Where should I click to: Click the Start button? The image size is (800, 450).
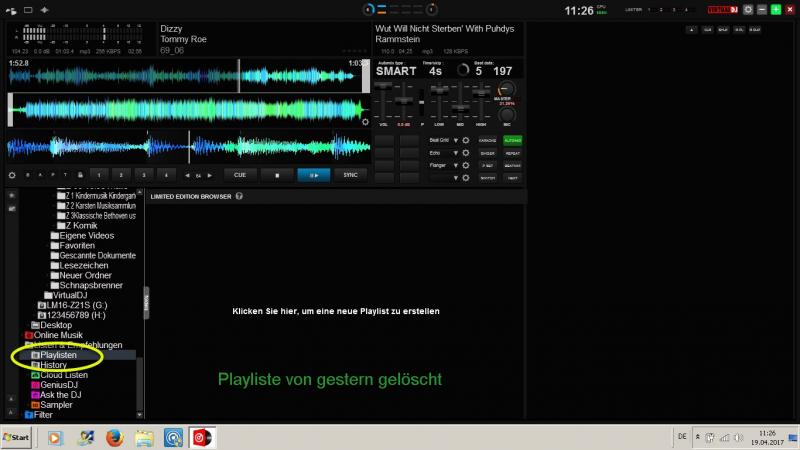(x=16, y=438)
